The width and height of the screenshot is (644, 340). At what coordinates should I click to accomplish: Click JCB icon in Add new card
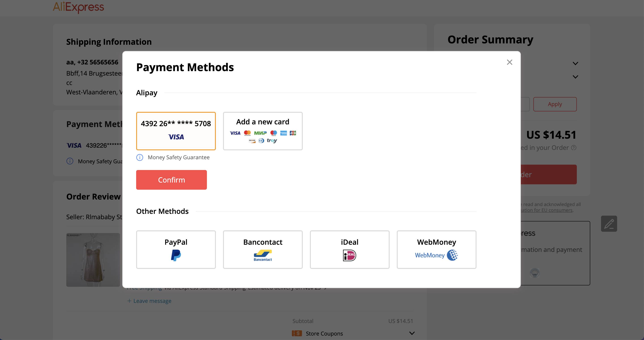(293, 133)
